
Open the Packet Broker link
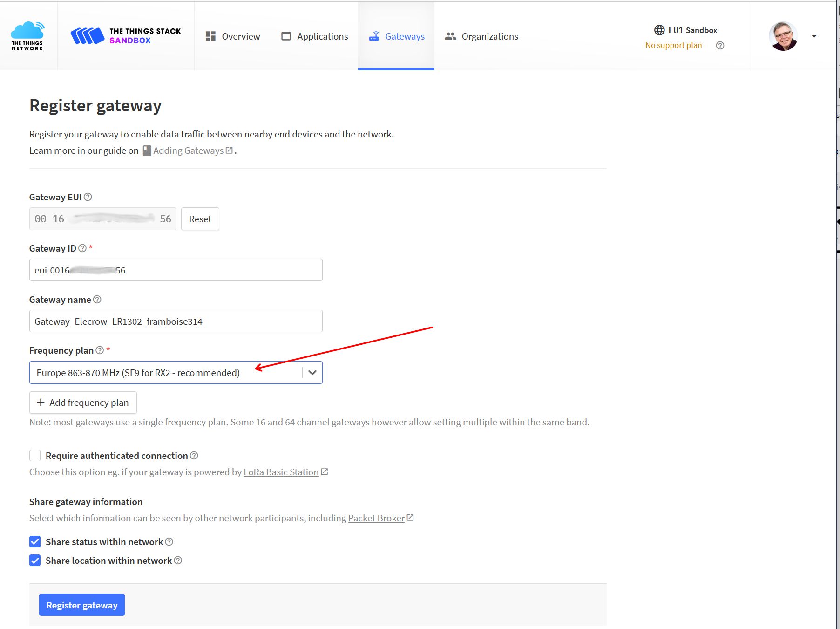pyautogui.click(x=376, y=518)
